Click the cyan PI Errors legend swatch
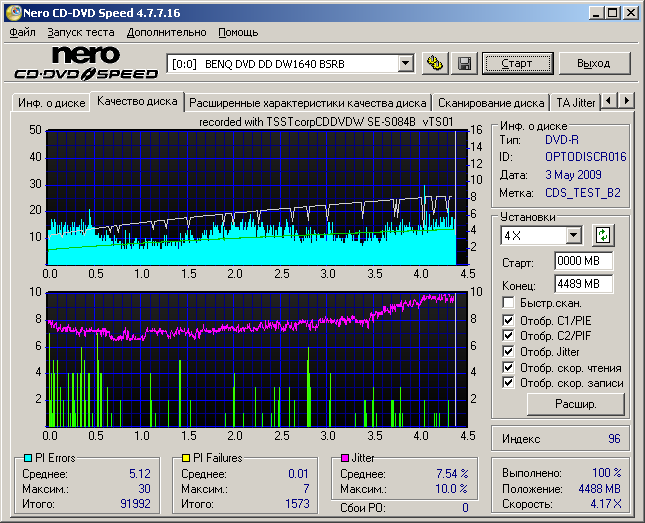Viewport: 645px width, 523px height. coord(28,458)
